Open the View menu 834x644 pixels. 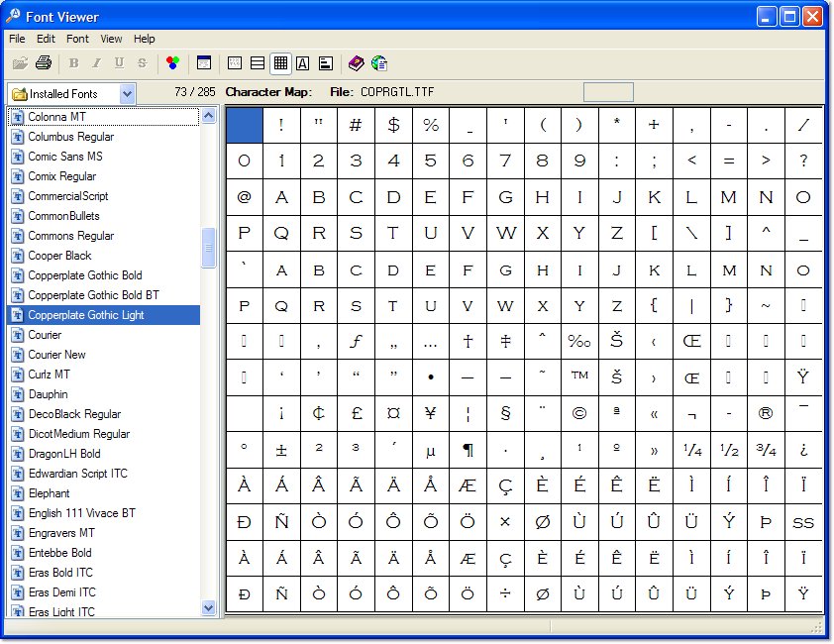tap(111, 39)
